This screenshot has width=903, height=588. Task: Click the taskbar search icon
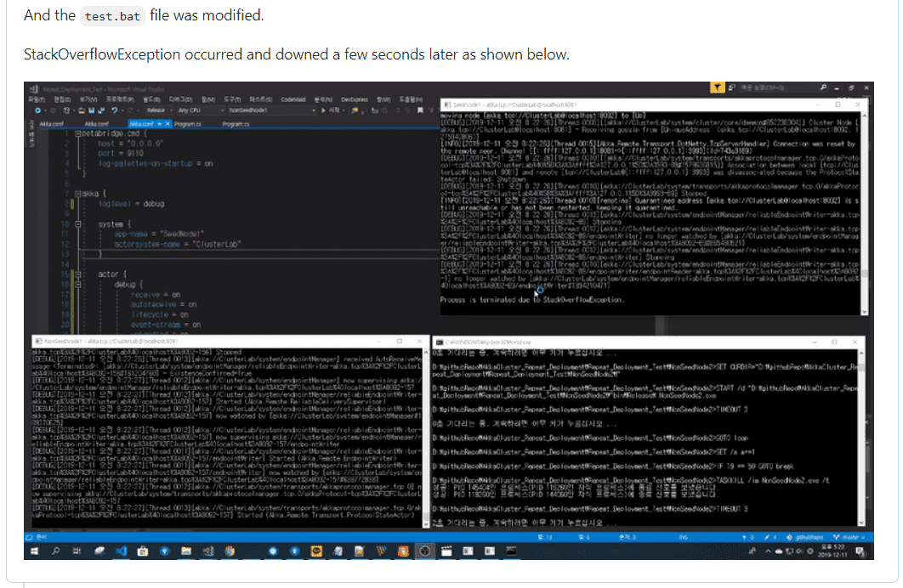tap(56, 551)
